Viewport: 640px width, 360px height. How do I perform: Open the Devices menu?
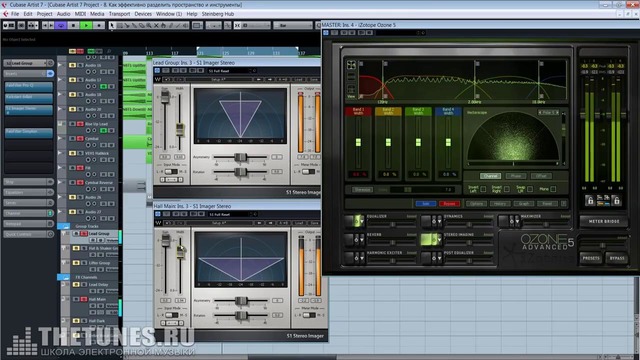tap(143, 14)
